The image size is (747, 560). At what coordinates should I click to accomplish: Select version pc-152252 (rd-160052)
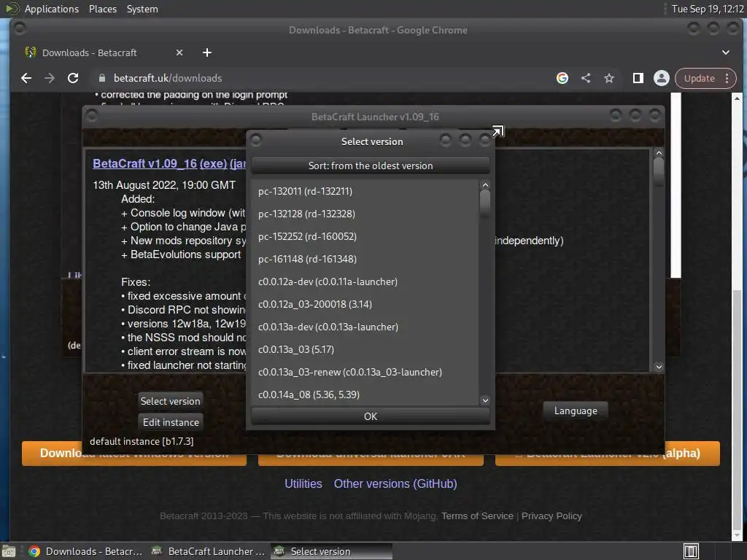tap(365, 237)
